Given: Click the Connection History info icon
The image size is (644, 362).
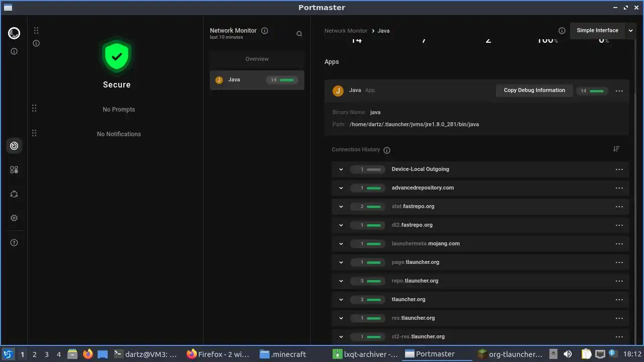Looking at the screenshot, I should (x=387, y=150).
